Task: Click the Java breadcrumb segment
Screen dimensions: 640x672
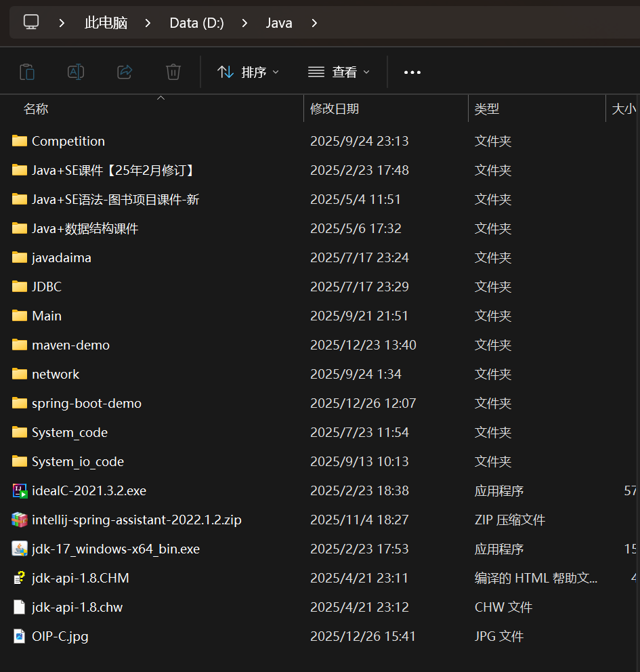Action: coord(279,23)
